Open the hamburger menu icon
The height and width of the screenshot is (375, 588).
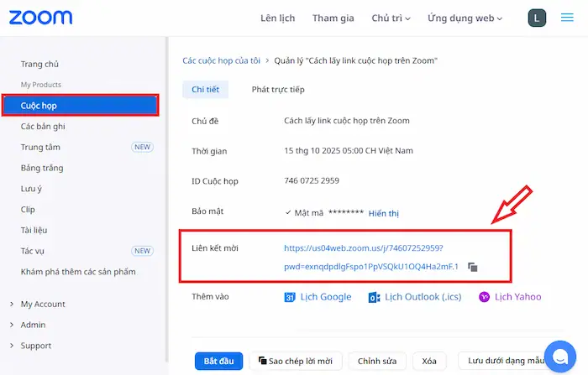coord(567,18)
